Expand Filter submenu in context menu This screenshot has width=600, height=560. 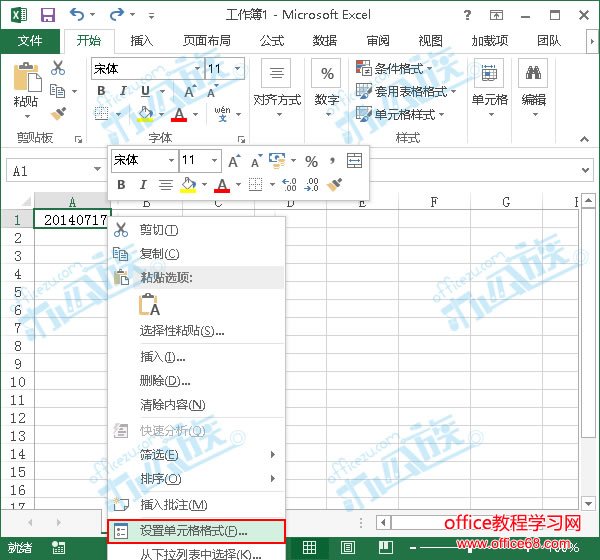tap(197, 455)
